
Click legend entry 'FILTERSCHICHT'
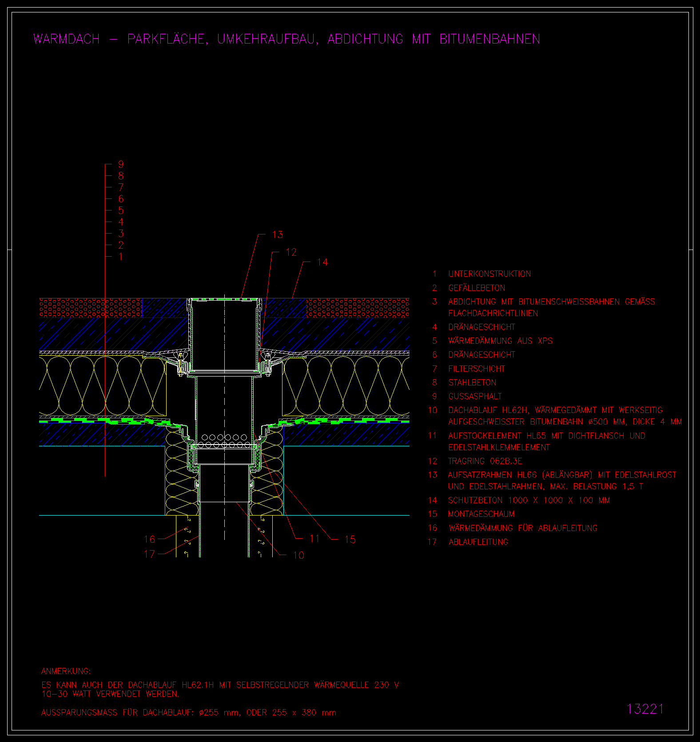coord(477,369)
